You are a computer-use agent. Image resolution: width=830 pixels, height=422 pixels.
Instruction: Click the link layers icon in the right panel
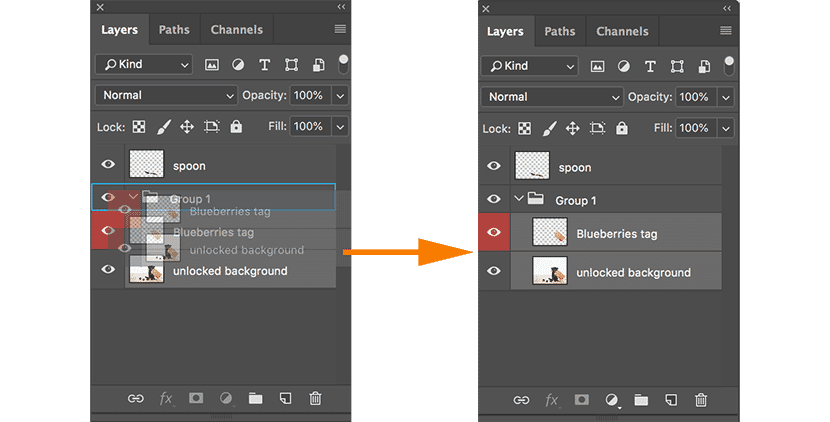(x=521, y=400)
